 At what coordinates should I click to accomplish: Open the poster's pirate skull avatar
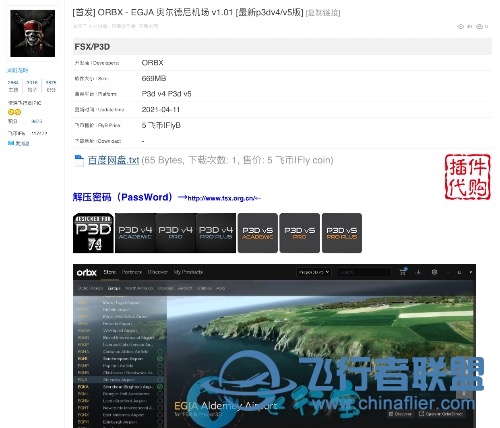(33, 33)
